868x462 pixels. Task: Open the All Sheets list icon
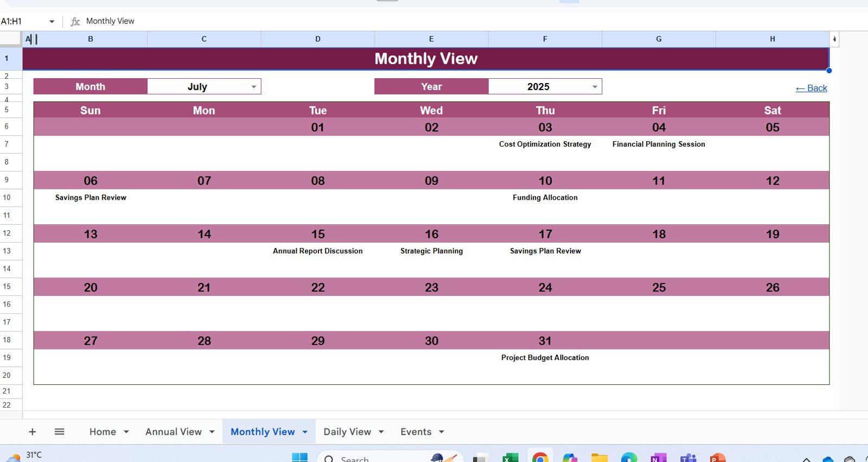pyautogui.click(x=60, y=432)
